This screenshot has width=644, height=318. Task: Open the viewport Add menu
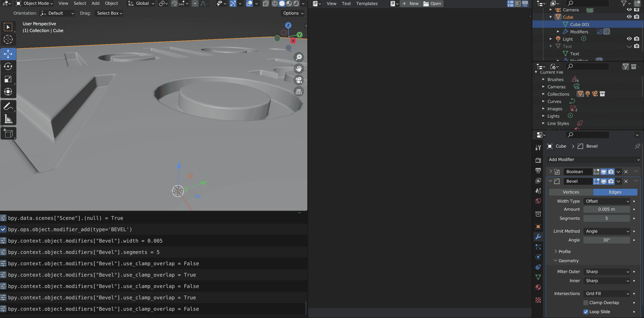(95, 4)
